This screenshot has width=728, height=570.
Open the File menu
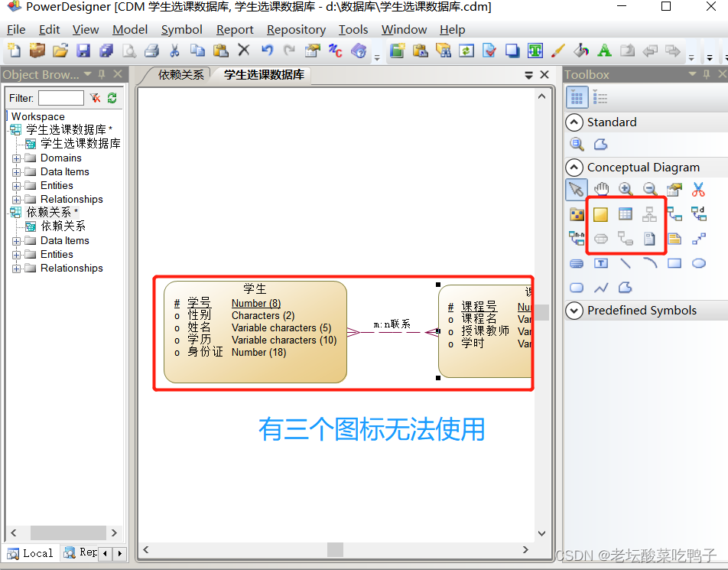click(16, 30)
